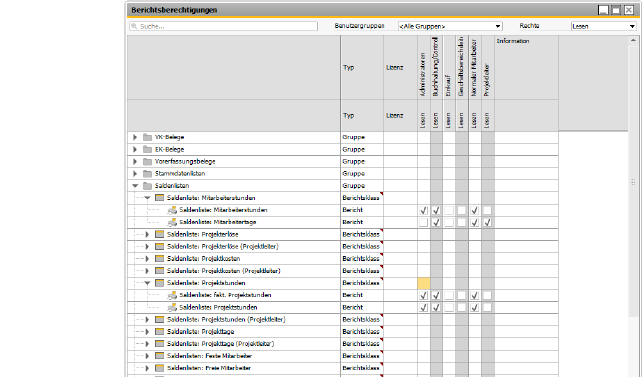Click the VK-Belege folder icon
The image size is (642, 377).
(x=147, y=137)
